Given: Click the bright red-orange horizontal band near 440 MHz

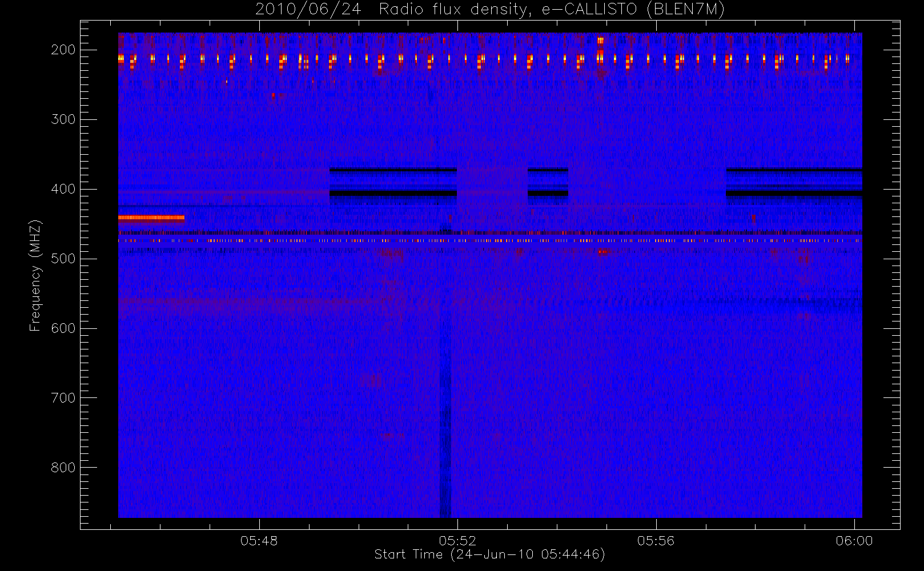Looking at the screenshot, I should [x=151, y=218].
